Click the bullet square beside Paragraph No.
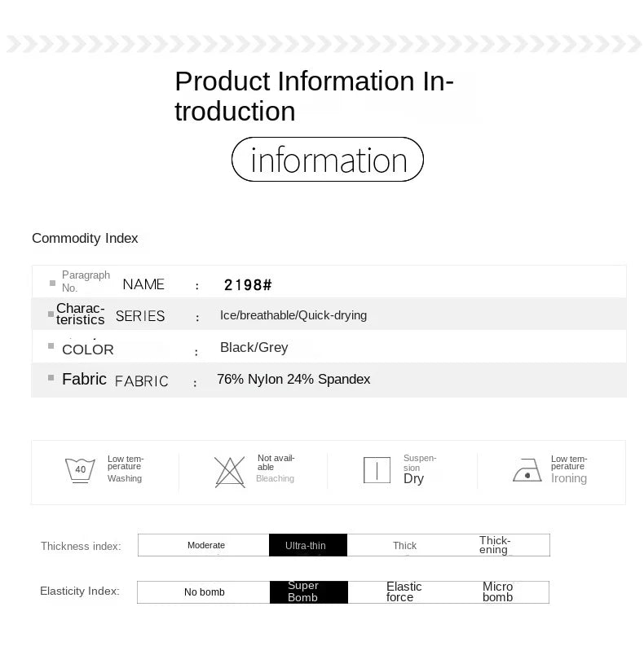Screen dimensions: 644x664 point(52,283)
